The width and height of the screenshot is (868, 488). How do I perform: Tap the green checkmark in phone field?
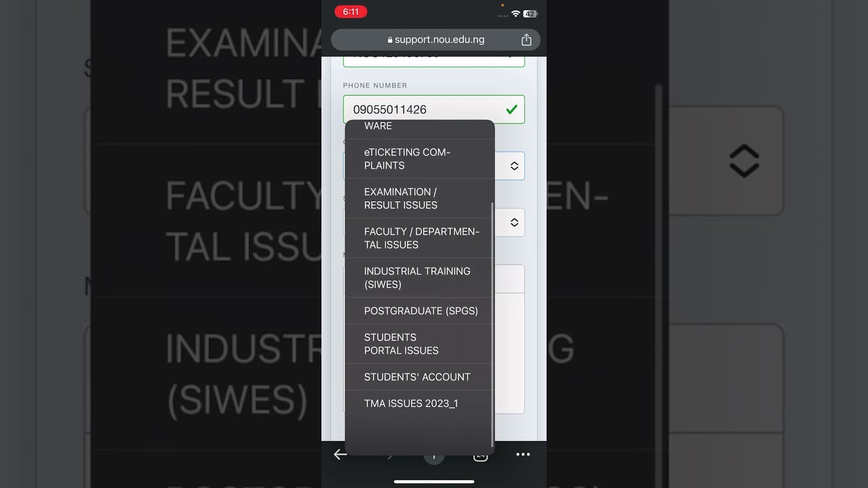tap(511, 109)
